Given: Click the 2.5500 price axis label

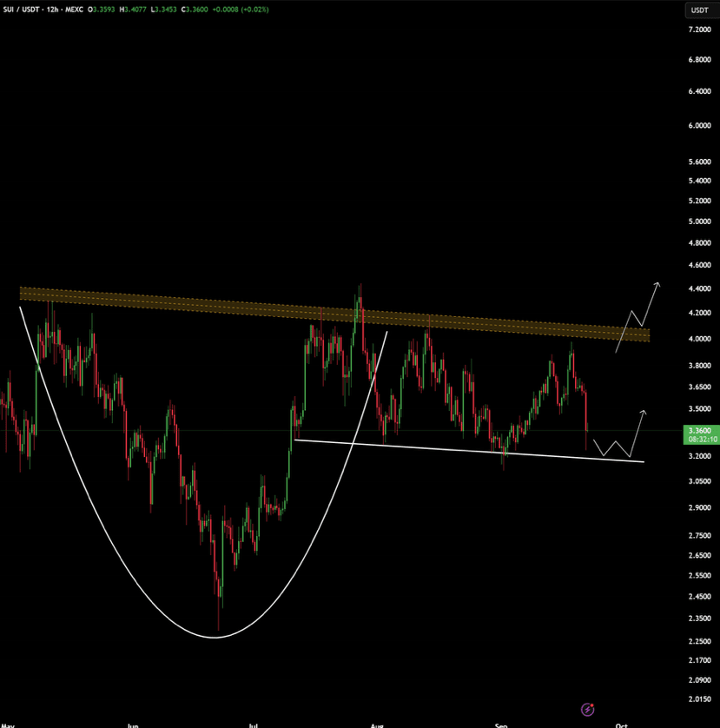Looking at the screenshot, I should (x=699, y=576).
